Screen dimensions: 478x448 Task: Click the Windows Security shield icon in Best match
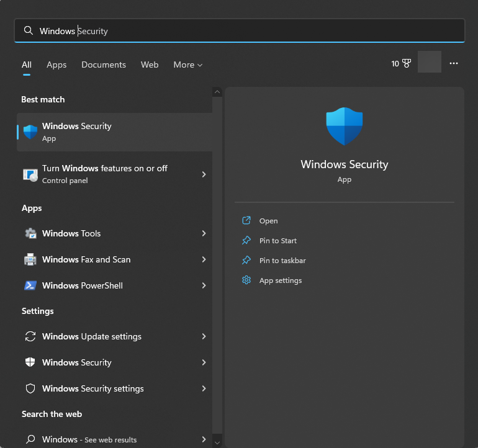pyautogui.click(x=30, y=132)
